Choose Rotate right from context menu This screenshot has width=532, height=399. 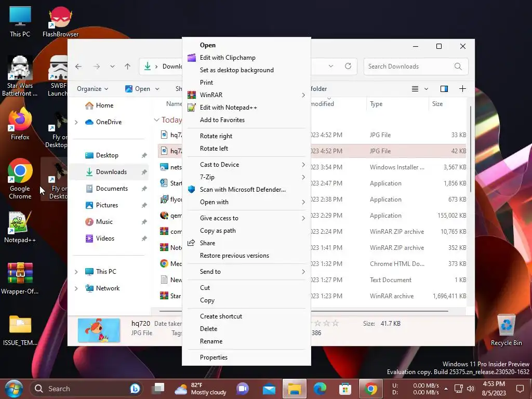pyautogui.click(x=247, y=136)
